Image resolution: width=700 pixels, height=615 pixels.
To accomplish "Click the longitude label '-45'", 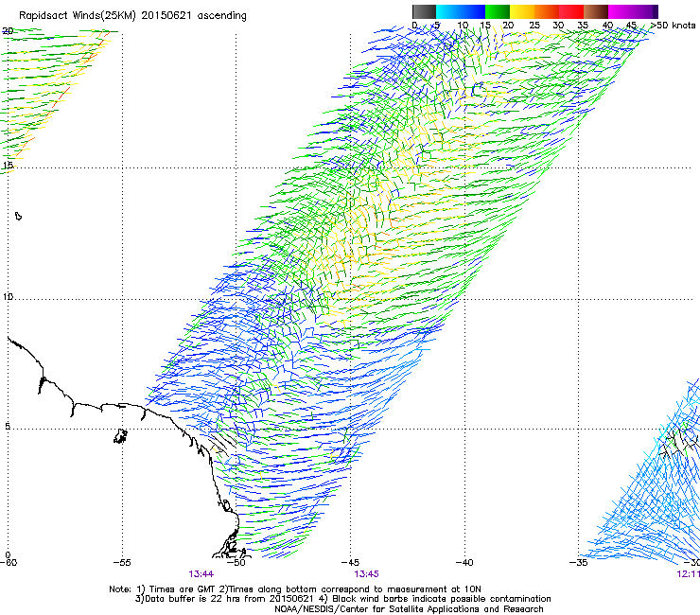I will 350,563.
